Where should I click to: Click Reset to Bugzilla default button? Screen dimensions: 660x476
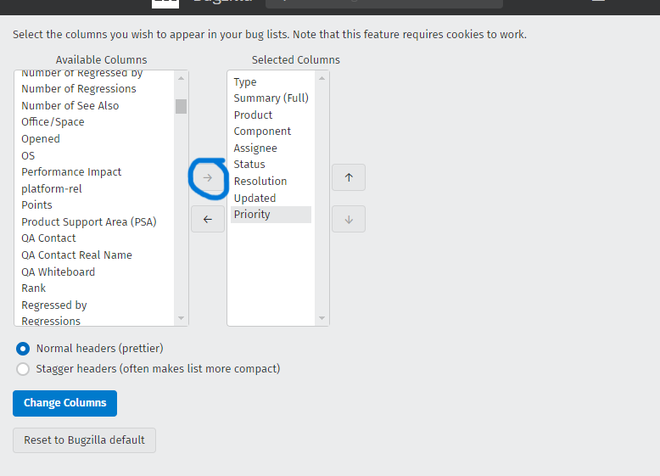click(x=84, y=440)
